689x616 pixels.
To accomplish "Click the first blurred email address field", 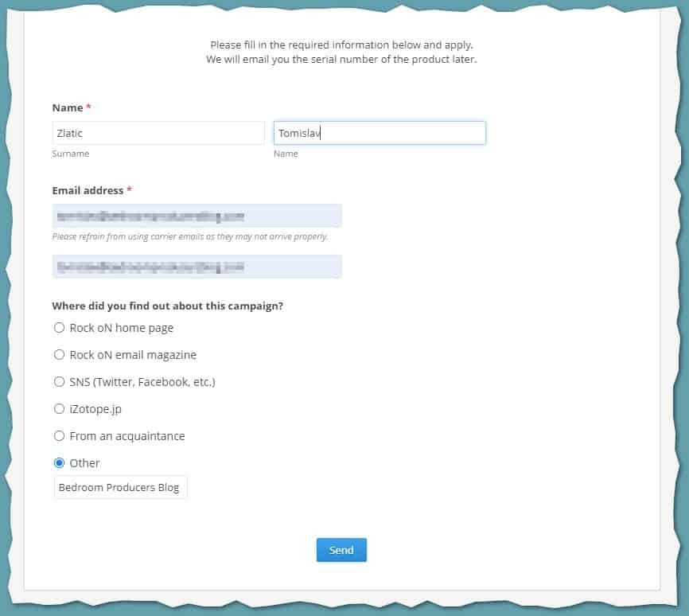I will click(x=197, y=216).
